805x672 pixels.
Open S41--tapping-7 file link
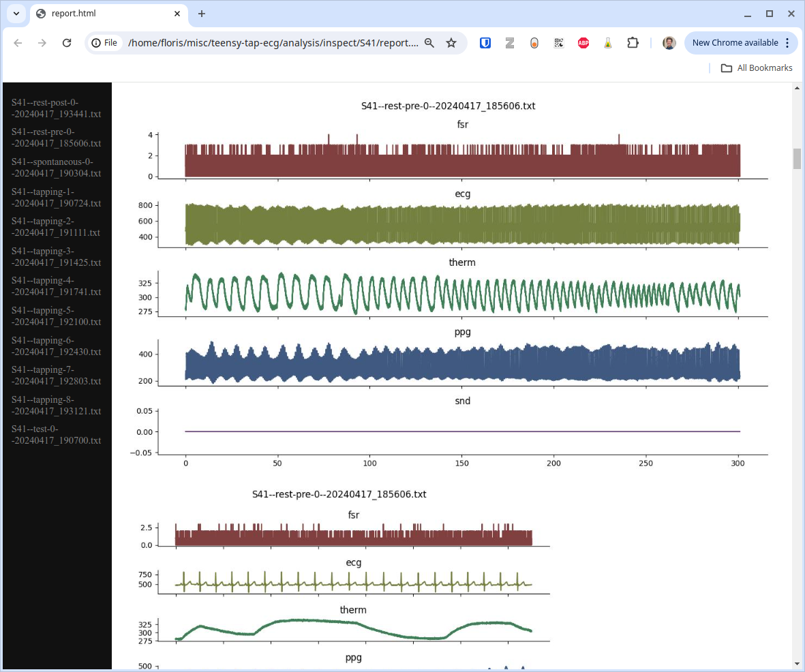pos(56,376)
